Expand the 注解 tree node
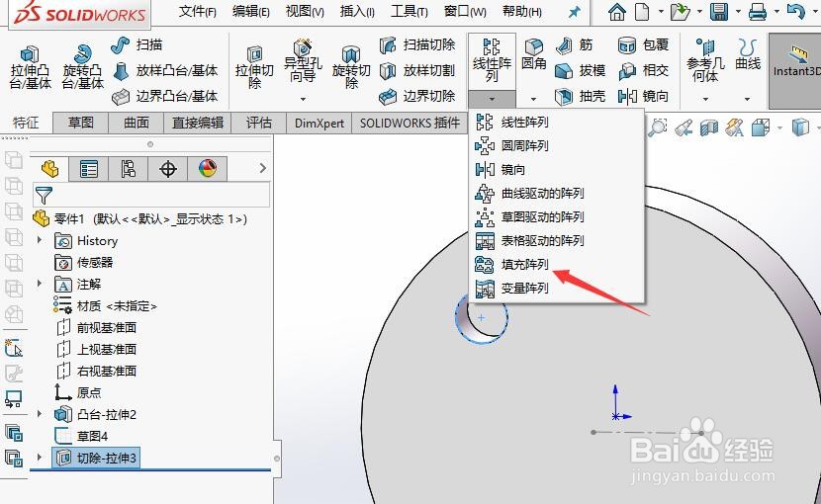The image size is (821, 504). 40,284
